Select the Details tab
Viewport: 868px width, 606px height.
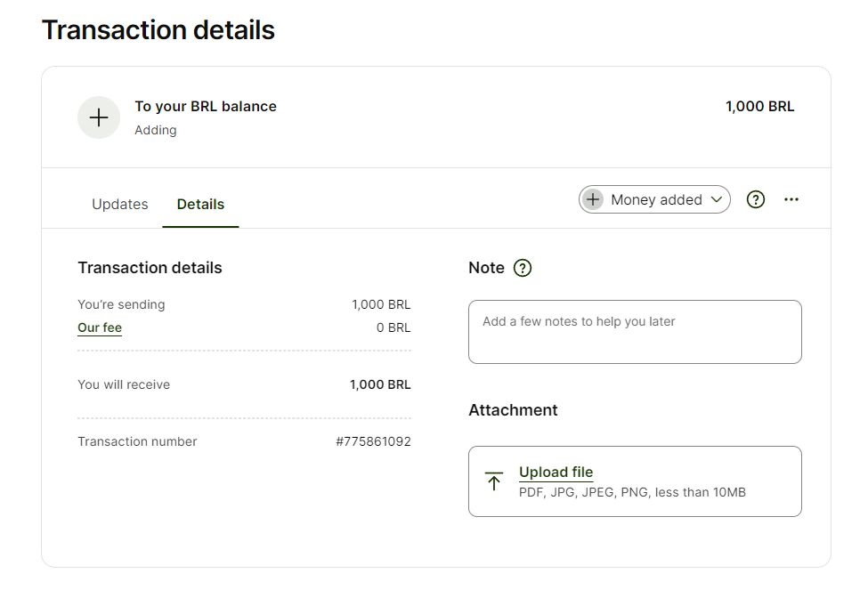(x=200, y=204)
